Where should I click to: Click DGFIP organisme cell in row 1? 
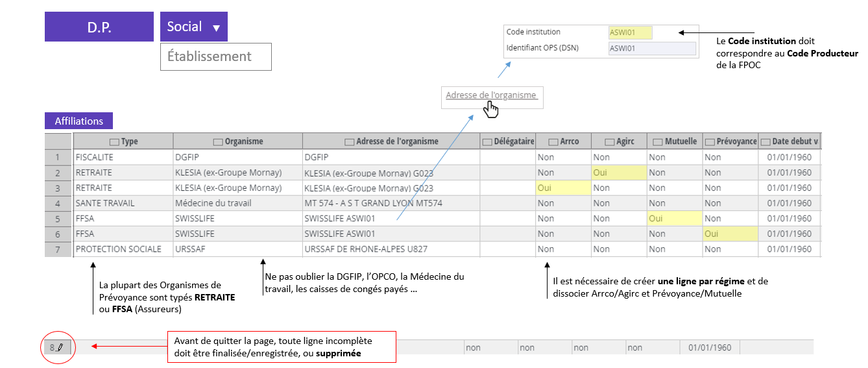coord(237,157)
